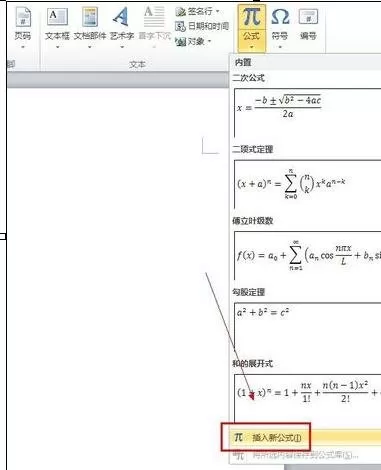
Task: Click the Text Box (文本框) icon
Action: click(57, 17)
